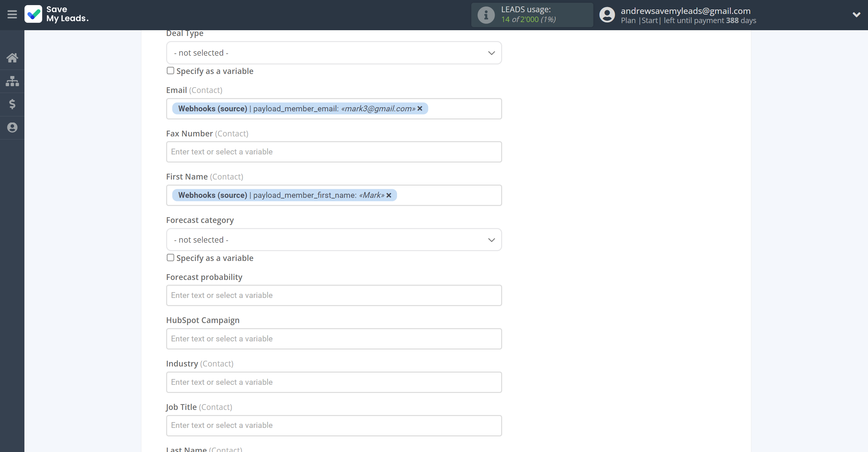The height and width of the screenshot is (452, 868).
Task: Click the HubSpot Campaign label
Action: pos(203,320)
